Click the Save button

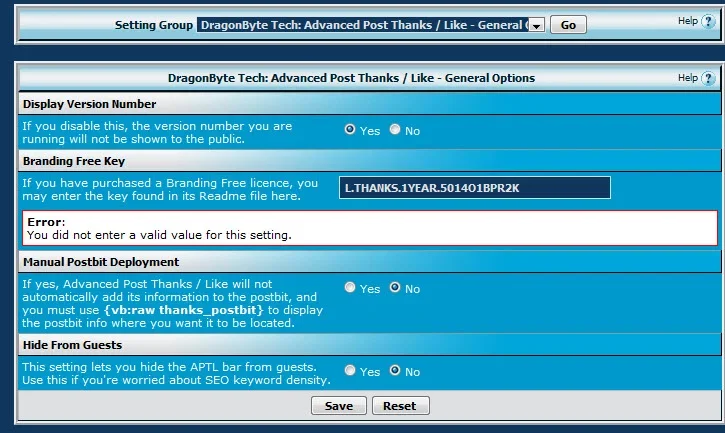339,406
